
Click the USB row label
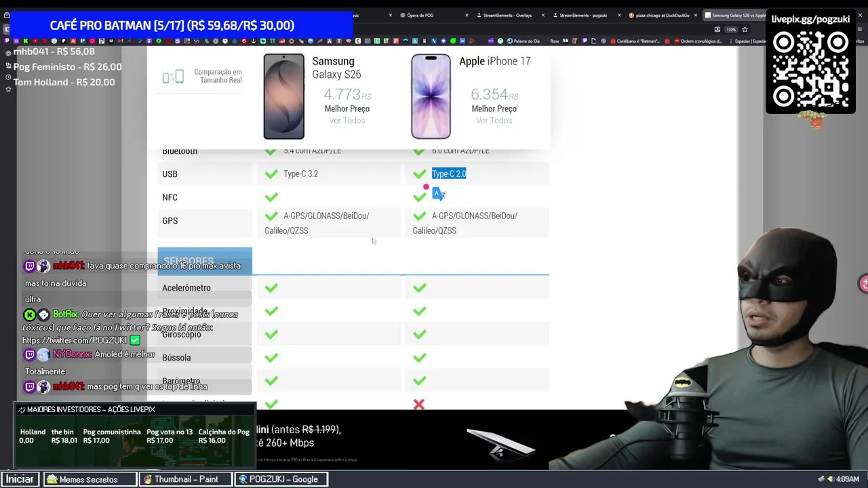coord(170,174)
